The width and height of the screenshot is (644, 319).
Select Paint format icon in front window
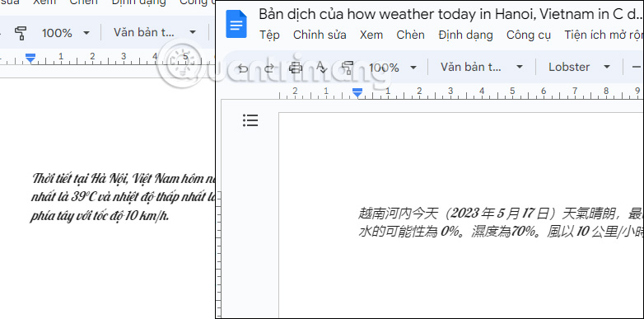pos(347,68)
